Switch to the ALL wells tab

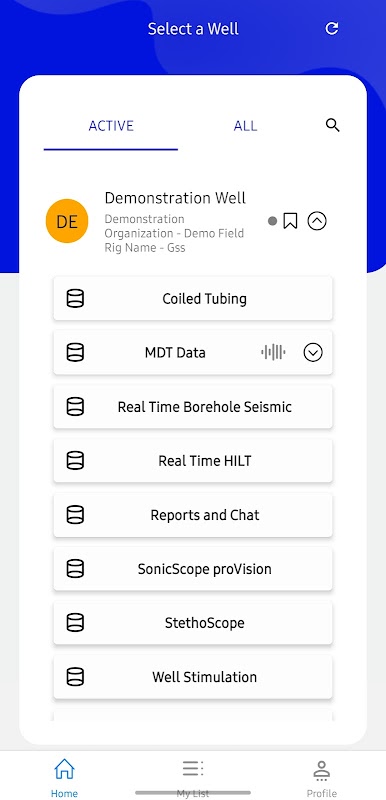point(245,126)
